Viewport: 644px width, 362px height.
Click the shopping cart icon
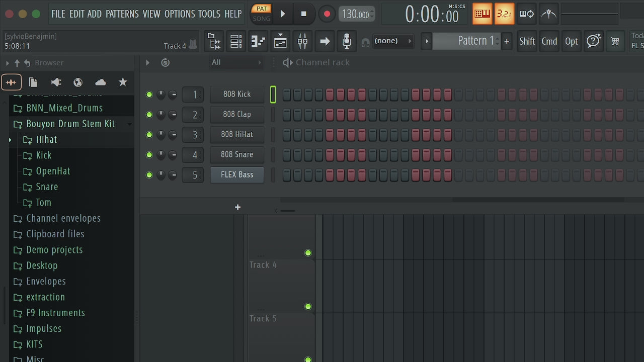(615, 41)
